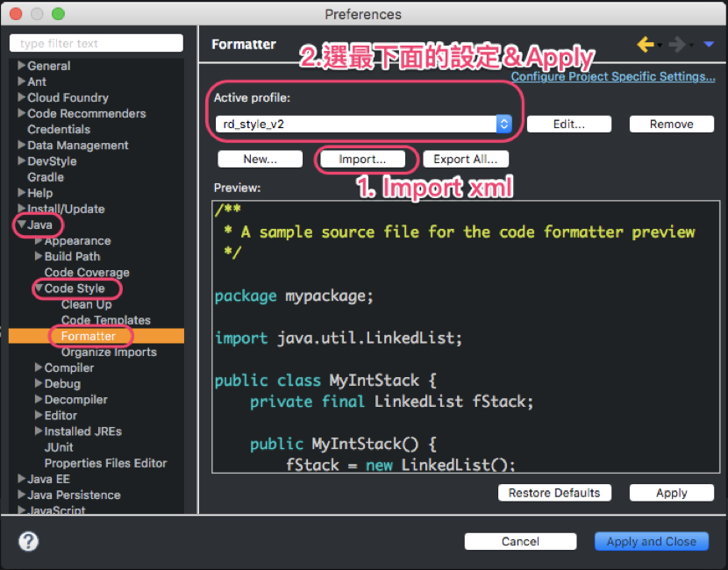Restore formatter defaults
728x570 pixels.
554,492
